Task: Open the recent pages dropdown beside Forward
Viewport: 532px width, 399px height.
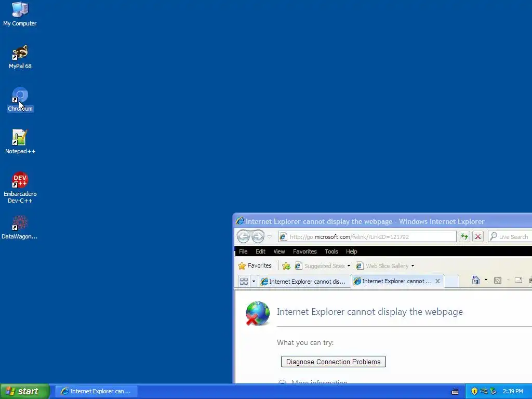Action: pyautogui.click(x=270, y=236)
